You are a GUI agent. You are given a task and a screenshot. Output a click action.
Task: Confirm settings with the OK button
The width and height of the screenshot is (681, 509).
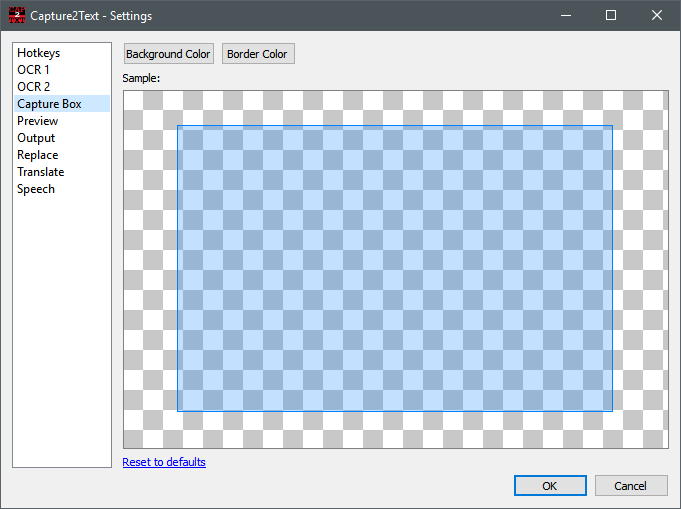click(550, 486)
